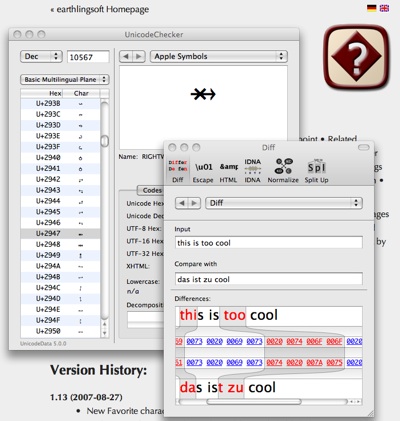
Task: Click previous arrow in Diff window
Action: pos(182,203)
